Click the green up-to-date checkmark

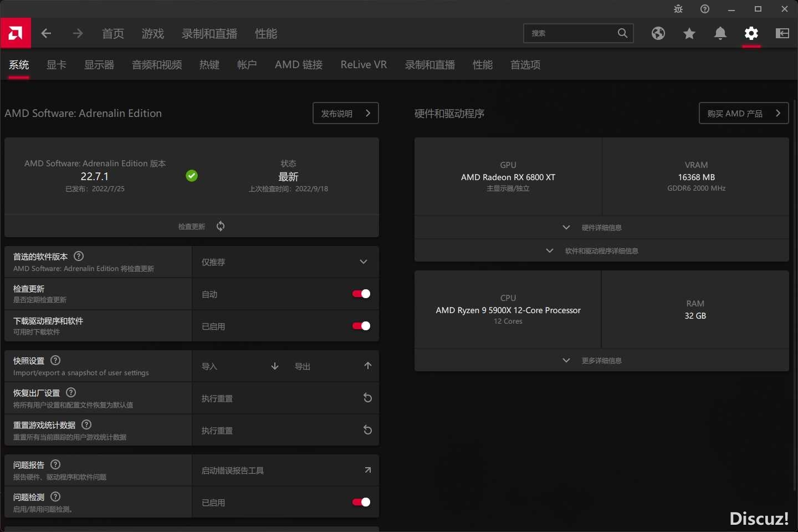192,176
